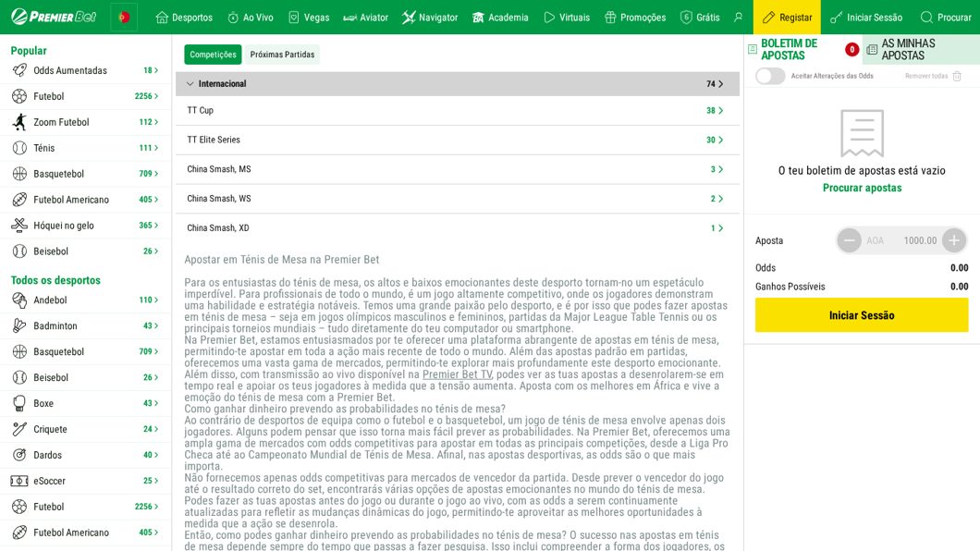
Task: Select Beisebol in Popular list
Action: click(85, 251)
